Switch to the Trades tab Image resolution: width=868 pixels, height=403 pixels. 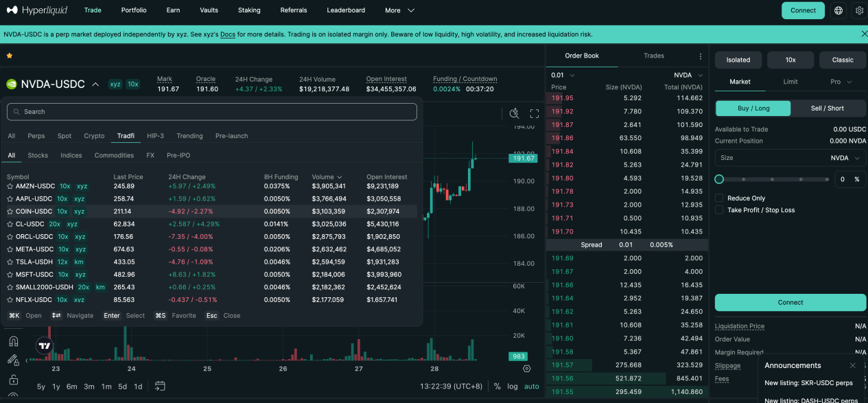tap(653, 56)
